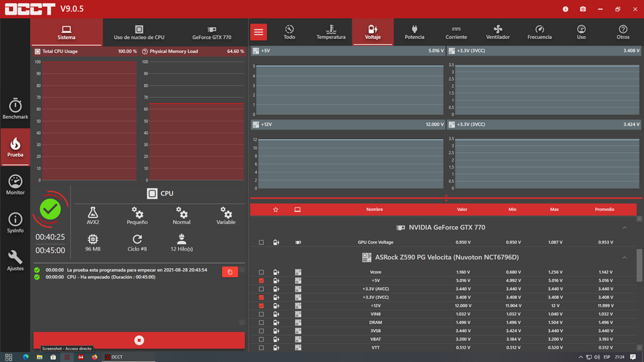Click the OCCT taskbar button

coord(129,357)
